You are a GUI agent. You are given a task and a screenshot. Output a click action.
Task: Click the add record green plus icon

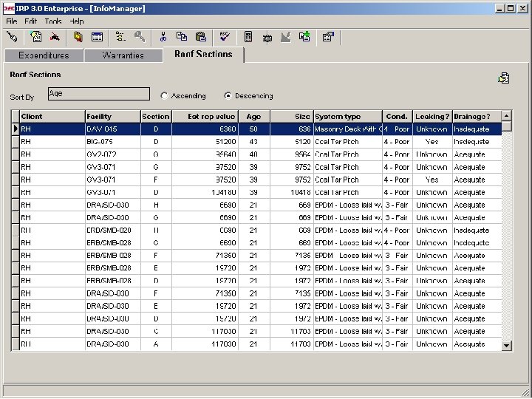pos(304,36)
